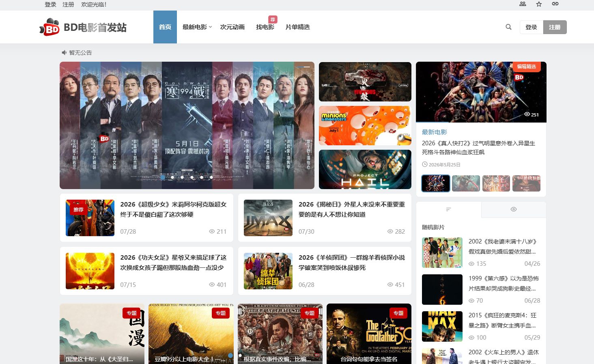Open 2026《超级少女》 article title
Screen dimensions: 594x364
click(174, 209)
